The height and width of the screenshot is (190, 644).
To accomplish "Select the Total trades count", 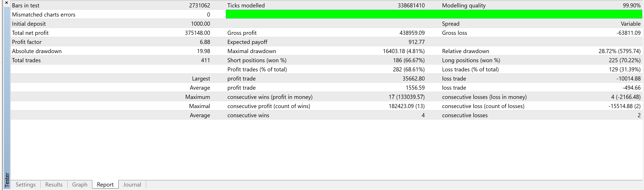I will pos(205,60).
